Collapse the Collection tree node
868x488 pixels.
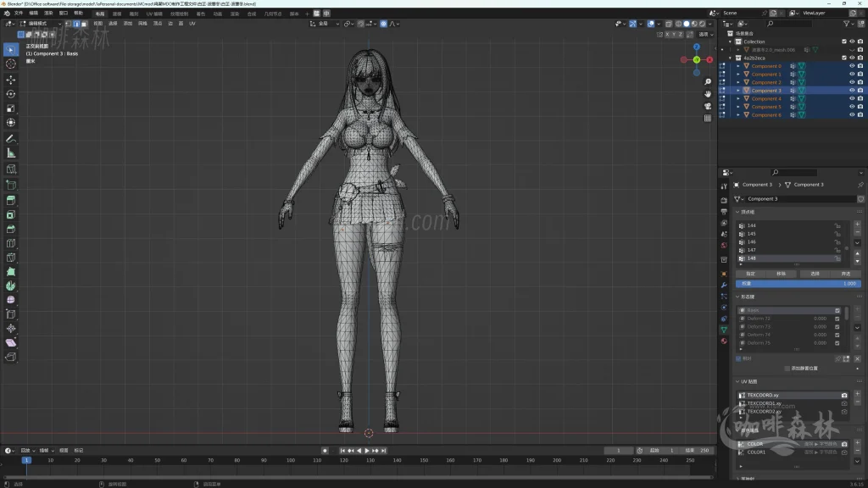coord(730,42)
